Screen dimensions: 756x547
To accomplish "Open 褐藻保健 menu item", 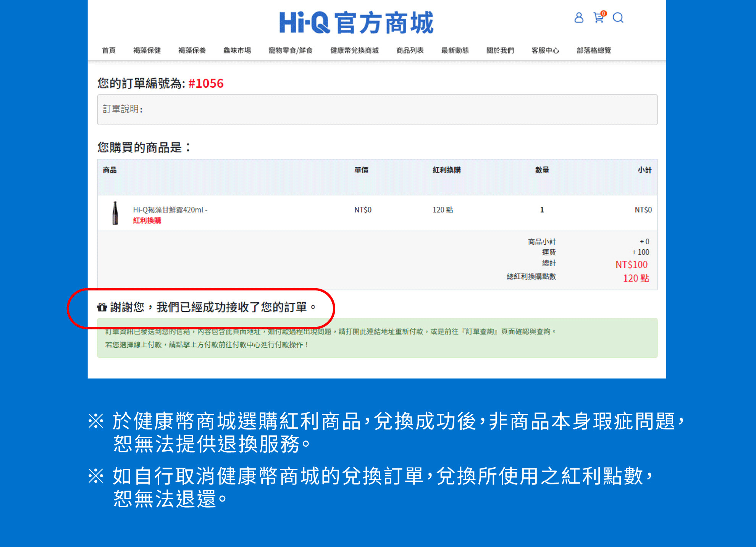I will (x=147, y=50).
